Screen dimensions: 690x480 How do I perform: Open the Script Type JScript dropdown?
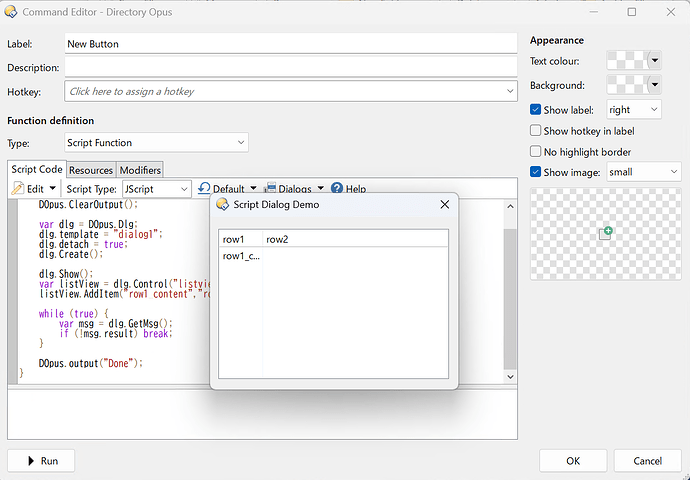(x=157, y=189)
